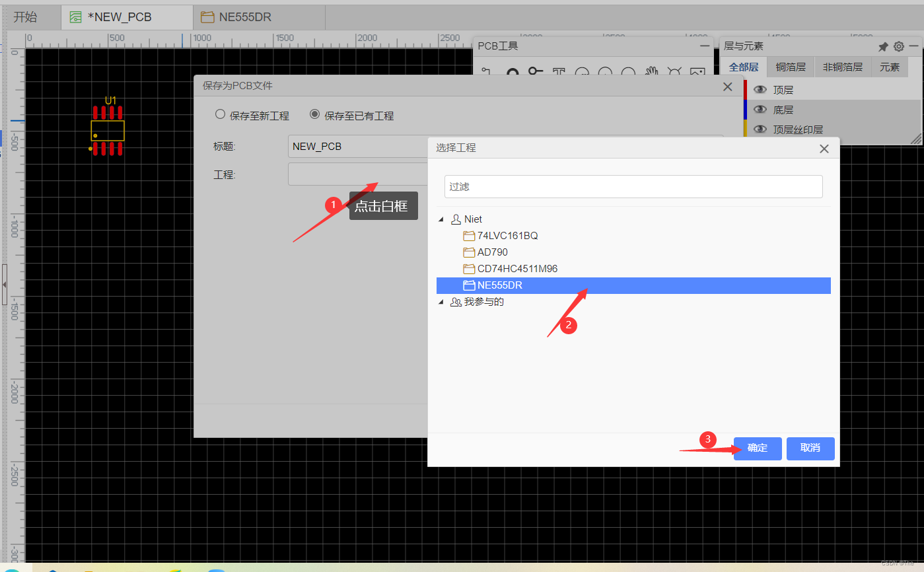The image size is (924, 572).
Task: Open the 铜箔层 tab
Action: (x=791, y=67)
